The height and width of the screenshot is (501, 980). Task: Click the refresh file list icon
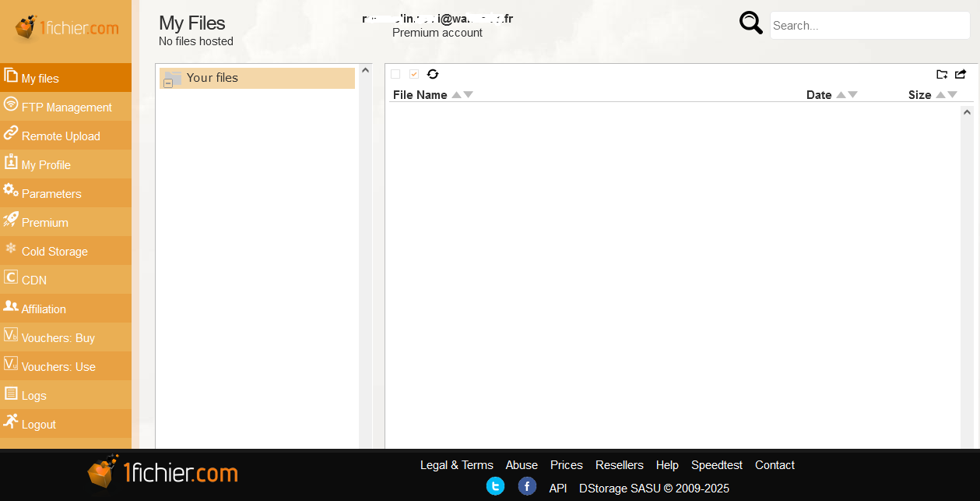point(433,74)
